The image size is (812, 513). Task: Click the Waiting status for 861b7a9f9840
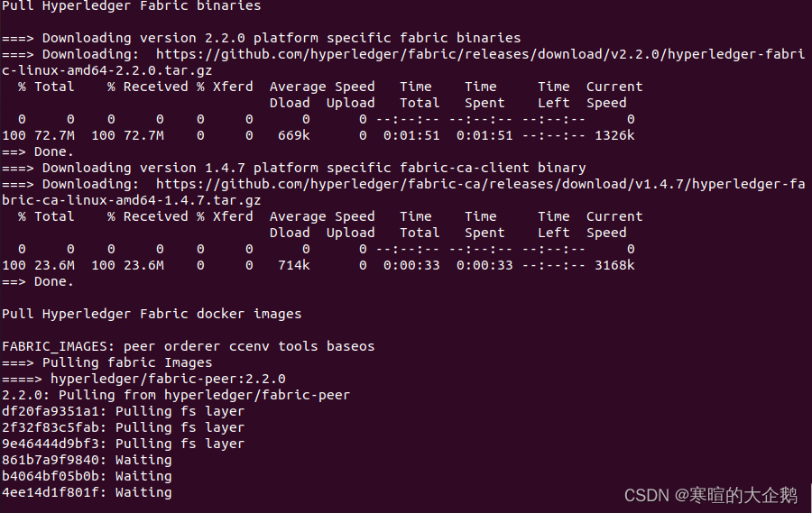coord(143,460)
